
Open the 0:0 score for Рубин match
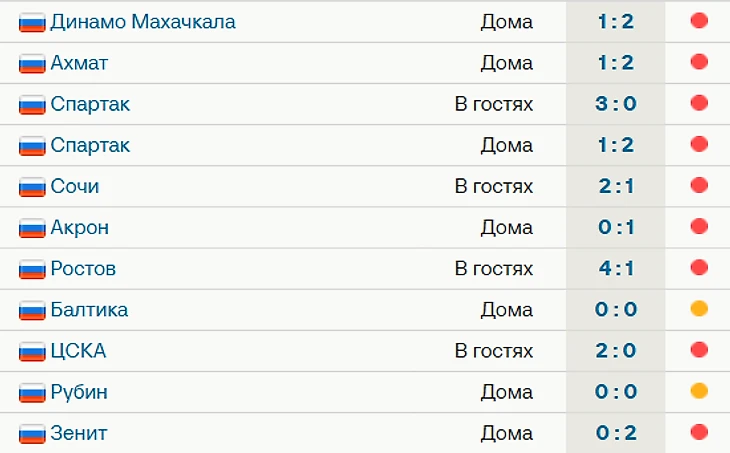[x=616, y=392]
